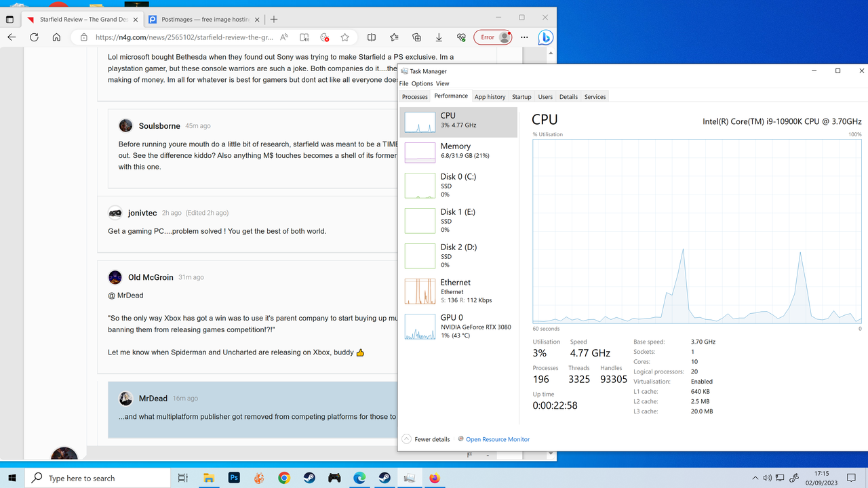Switch to the App history tab

(x=490, y=96)
